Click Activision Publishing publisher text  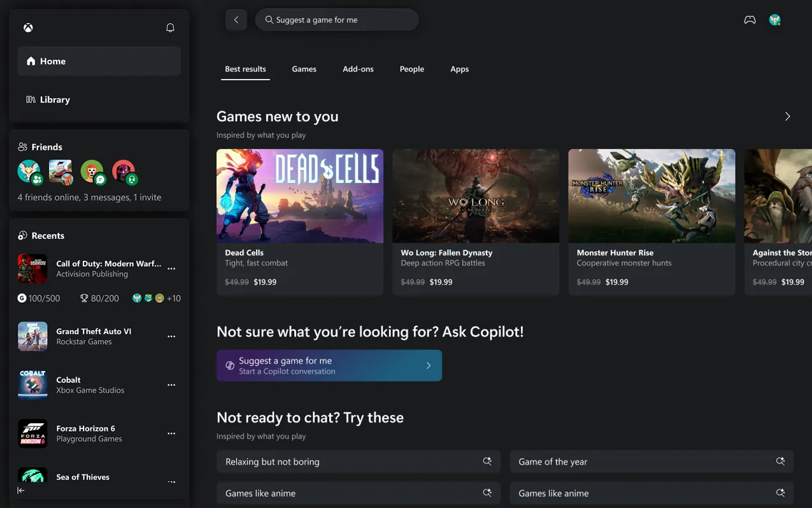(92, 274)
